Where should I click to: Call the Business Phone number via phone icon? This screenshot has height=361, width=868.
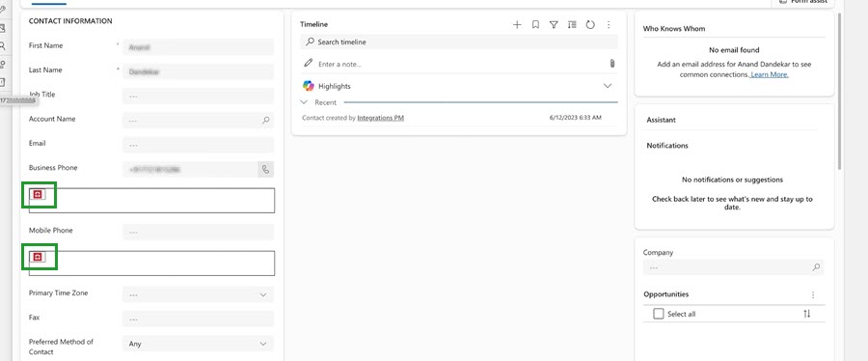point(266,170)
